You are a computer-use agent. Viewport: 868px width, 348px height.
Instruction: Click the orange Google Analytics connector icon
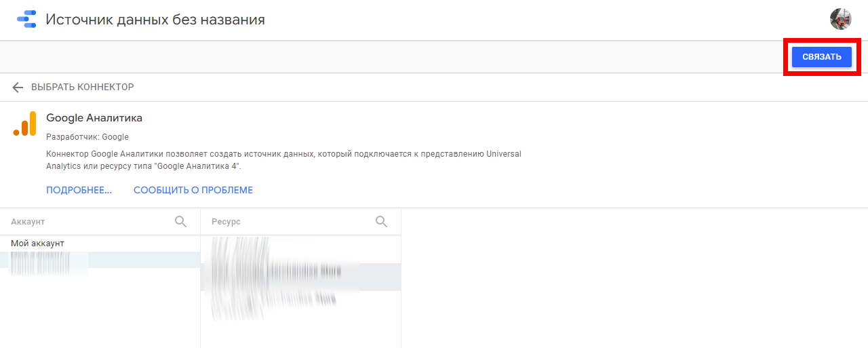pyautogui.click(x=24, y=124)
